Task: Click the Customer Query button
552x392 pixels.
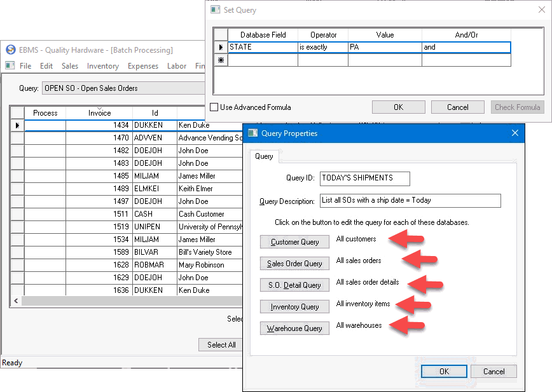Action: (x=294, y=242)
